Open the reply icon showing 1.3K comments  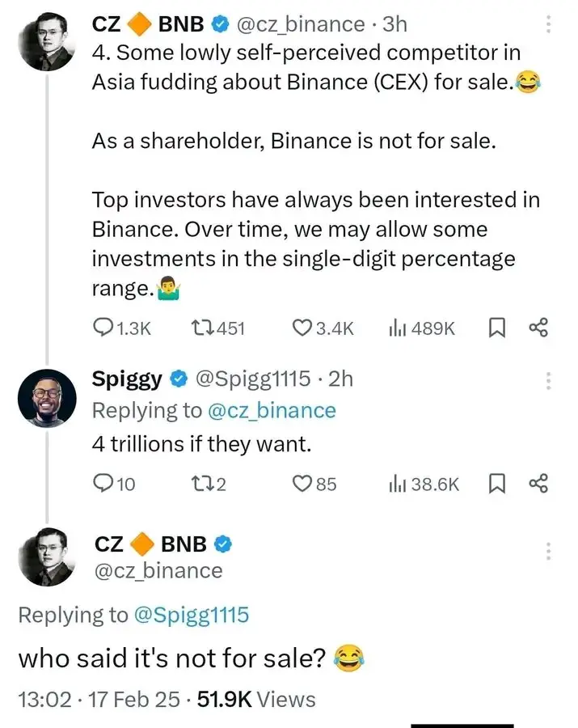coord(103,328)
